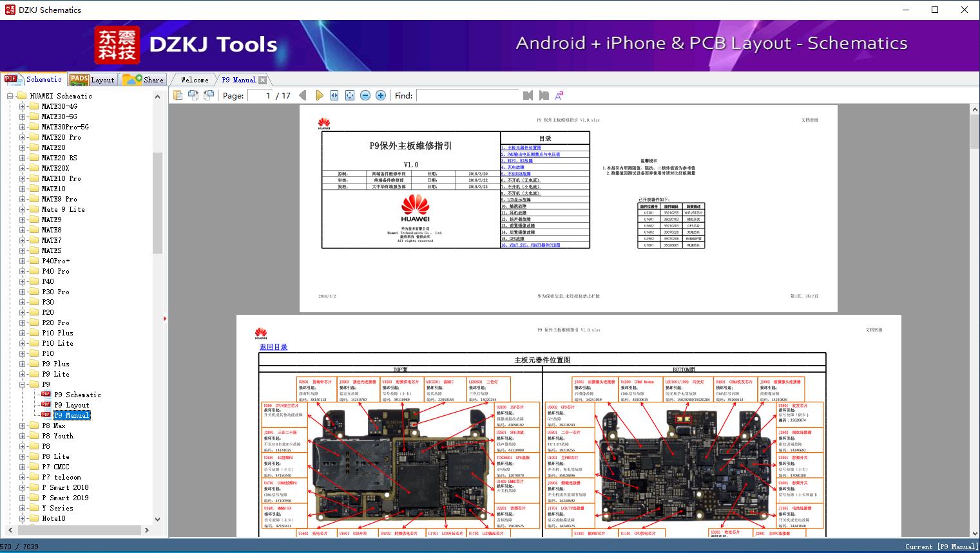Click the P10 Lite folder icon
Screen dimensions: 980x553
[x=34, y=343]
